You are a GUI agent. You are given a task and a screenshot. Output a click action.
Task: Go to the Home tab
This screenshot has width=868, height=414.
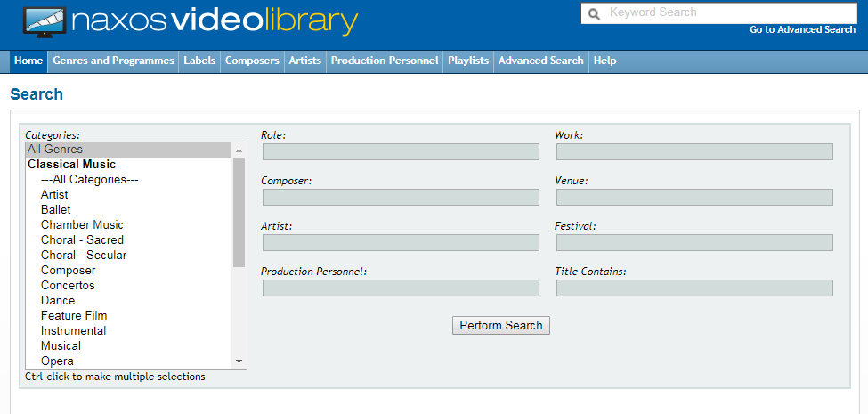click(28, 61)
